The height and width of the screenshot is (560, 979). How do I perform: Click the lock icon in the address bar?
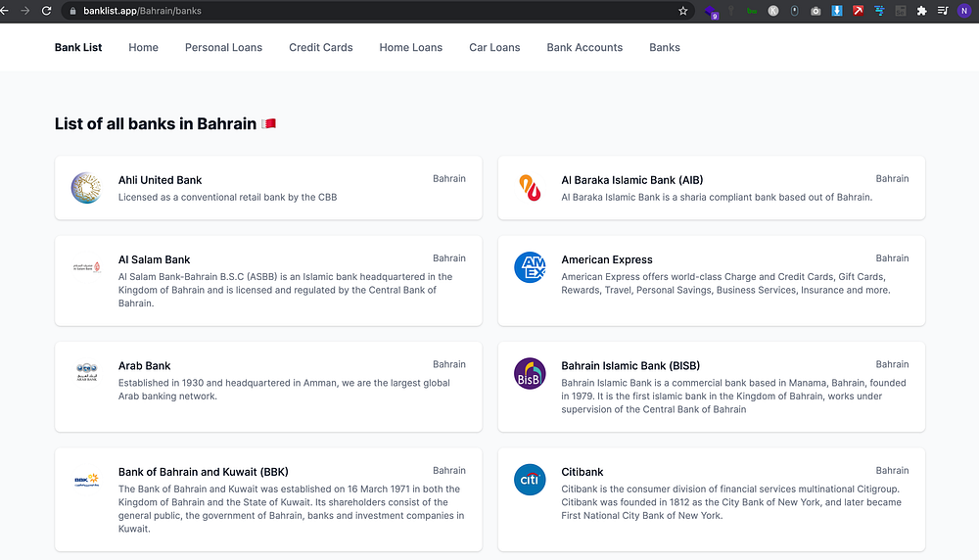(72, 11)
